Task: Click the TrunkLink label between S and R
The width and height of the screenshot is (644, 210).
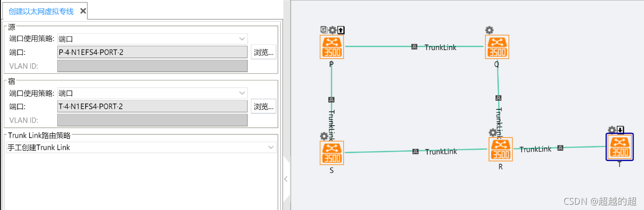Action: (441, 152)
